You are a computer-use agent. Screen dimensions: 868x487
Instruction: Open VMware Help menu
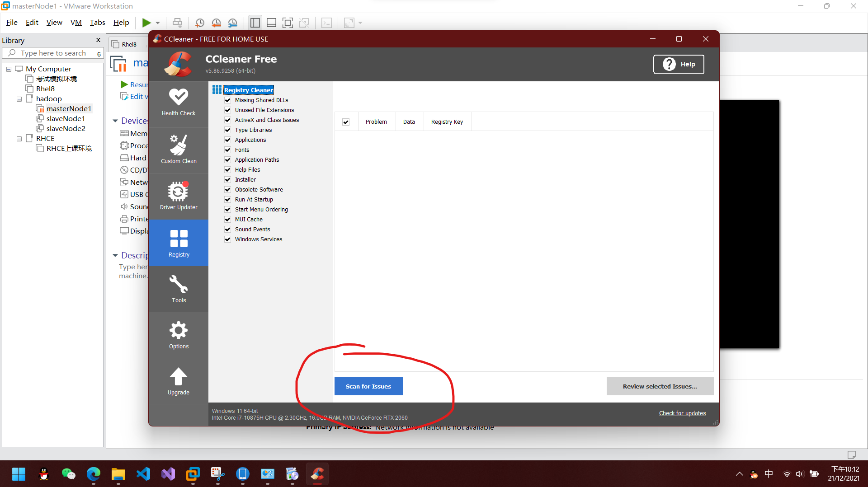(121, 22)
